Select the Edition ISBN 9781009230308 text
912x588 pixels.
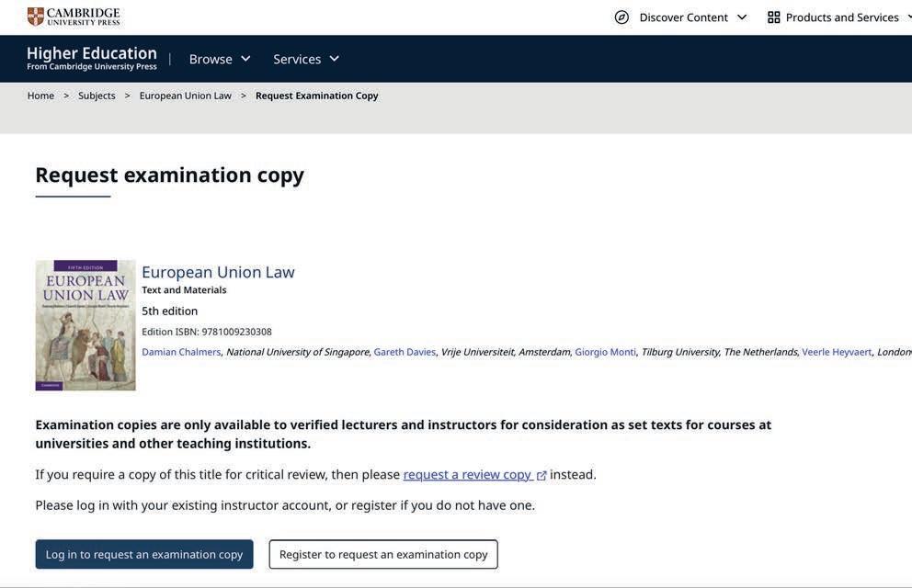point(207,331)
